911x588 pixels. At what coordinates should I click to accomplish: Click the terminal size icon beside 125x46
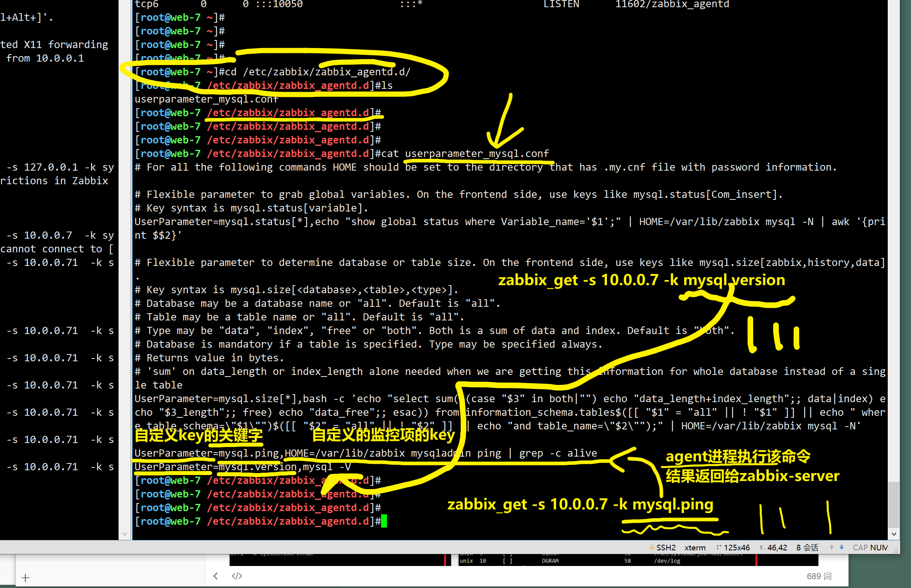(719, 548)
